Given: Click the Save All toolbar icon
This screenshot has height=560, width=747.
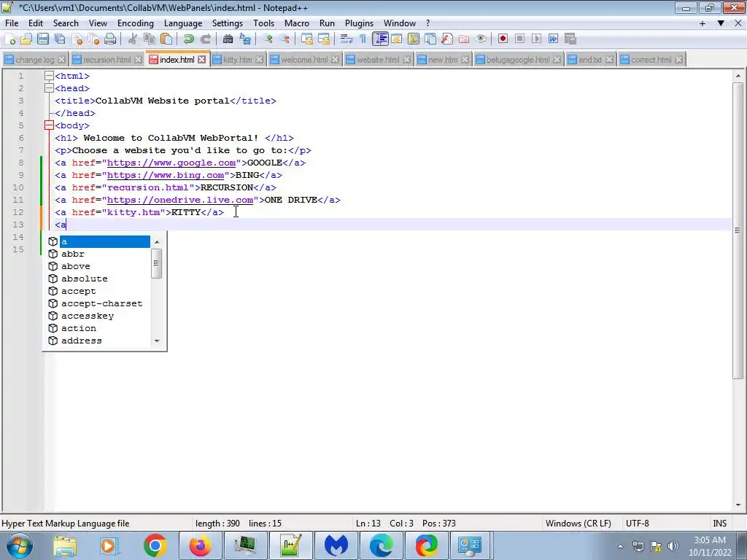Looking at the screenshot, I should (x=60, y=39).
